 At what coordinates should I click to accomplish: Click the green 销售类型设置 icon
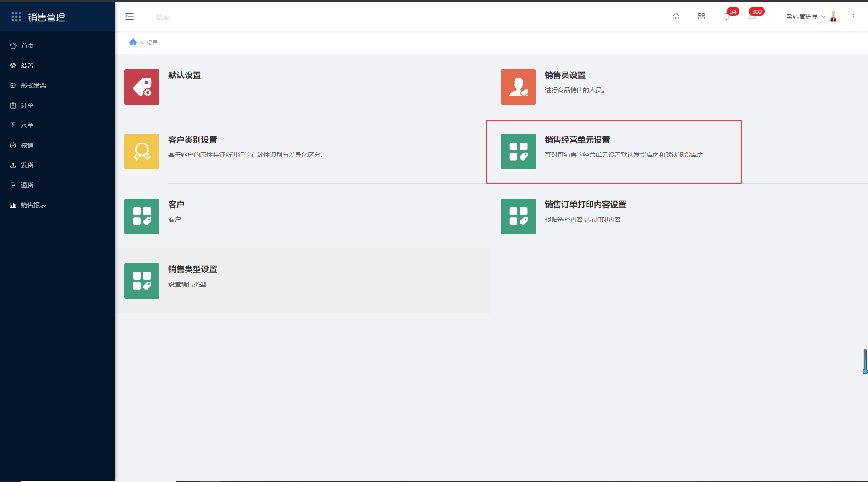coord(142,281)
